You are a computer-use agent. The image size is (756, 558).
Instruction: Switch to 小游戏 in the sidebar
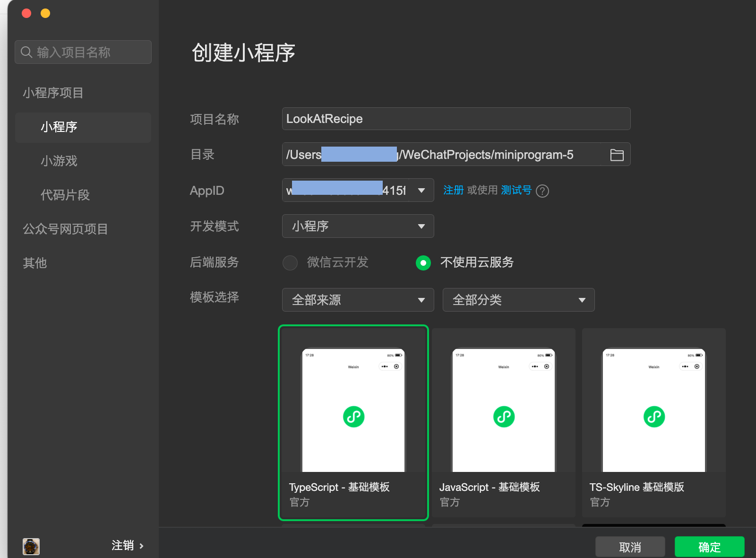pyautogui.click(x=59, y=161)
